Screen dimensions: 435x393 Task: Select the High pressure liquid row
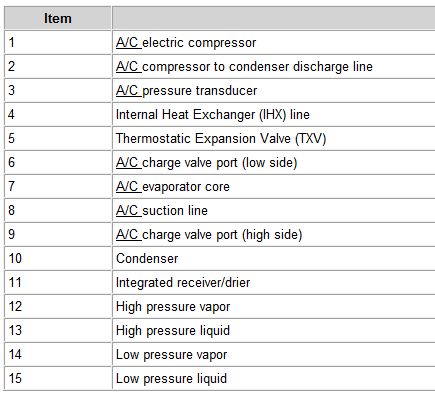[x=220, y=331]
